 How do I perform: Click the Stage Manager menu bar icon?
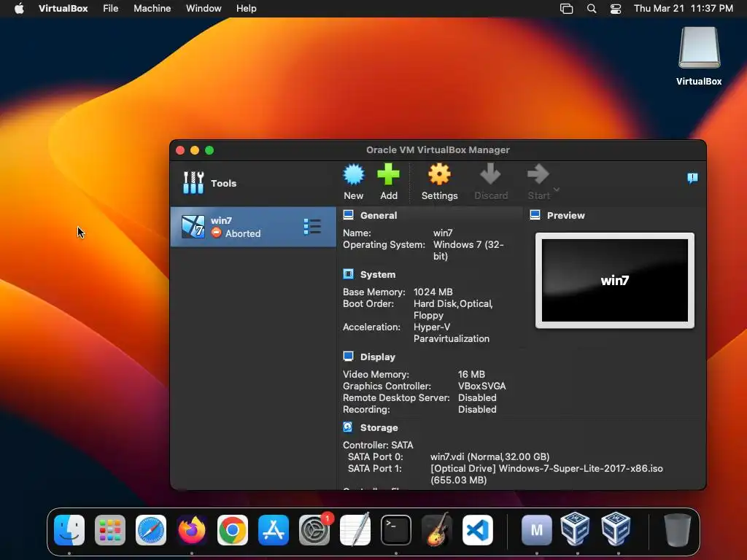[566, 9]
